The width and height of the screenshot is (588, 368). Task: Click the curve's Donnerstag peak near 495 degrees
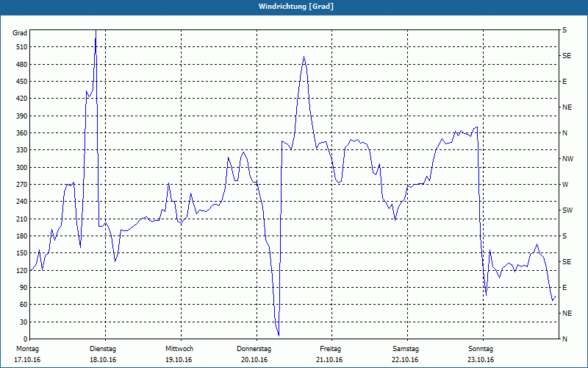pyautogui.click(x=304, y=57)
